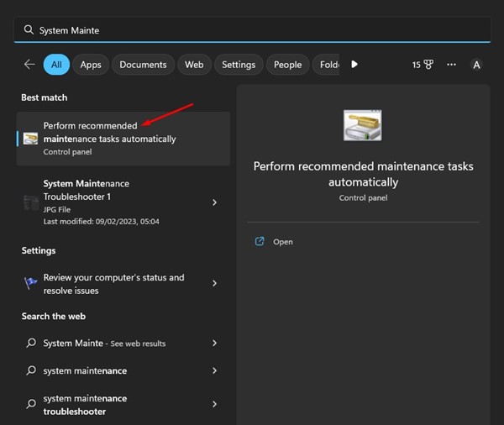Viewport: 504px width, 425px height.
Task: Click the preview pane title "Perform recommended maintenance tasks automatically"
Action: click(x=363, y=174)
